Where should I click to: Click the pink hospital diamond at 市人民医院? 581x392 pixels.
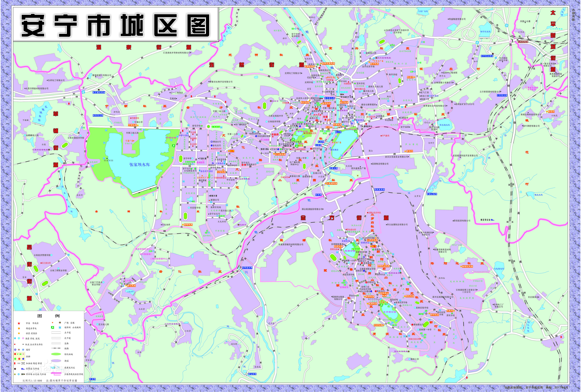pyautogui.click(x=262, y=138)
